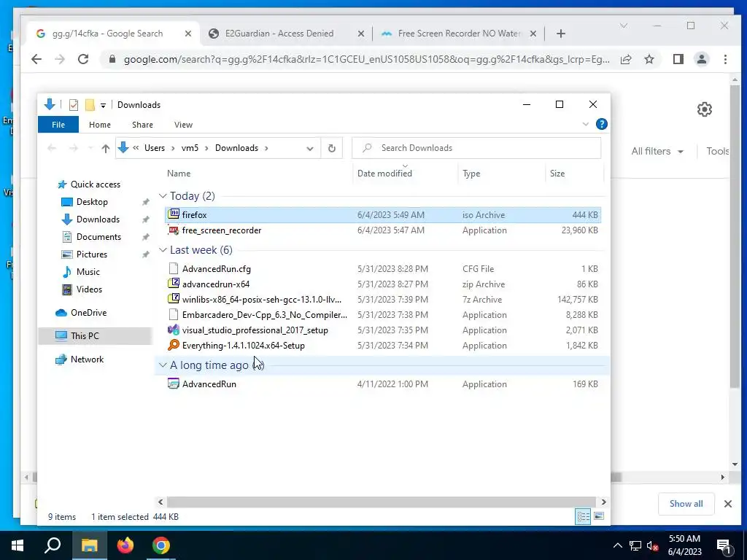This screenshot has height=560, width=747.
Task: Open a new Chrome tab
Action: pyautogui.click(x=561, y=34)
